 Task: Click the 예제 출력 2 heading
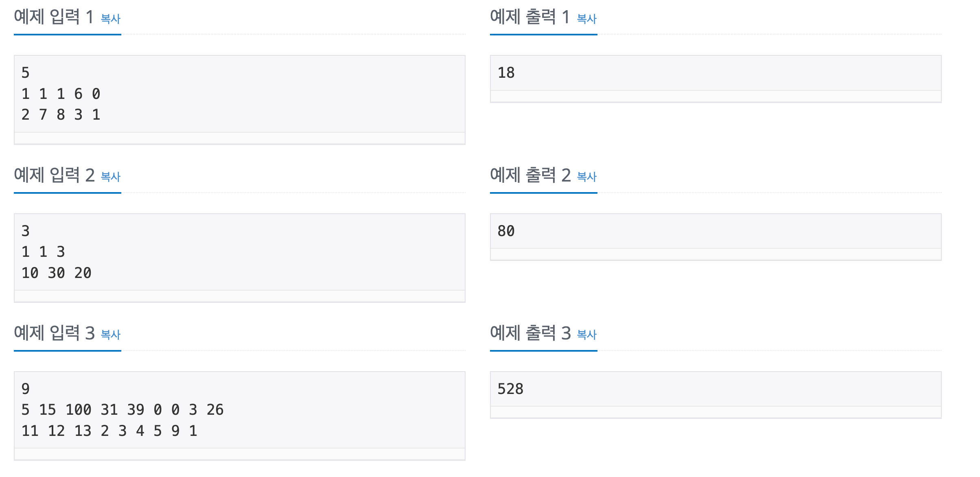531,175
